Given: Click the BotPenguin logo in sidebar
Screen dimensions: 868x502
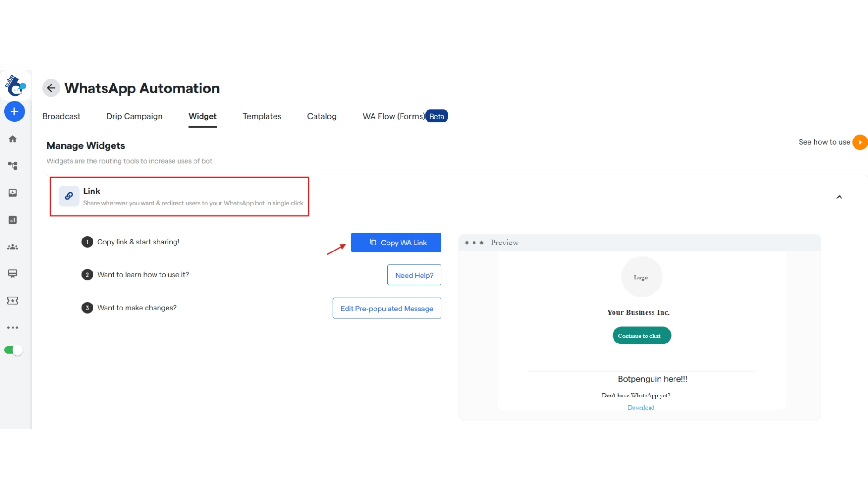Looking at the screenshot, I should (15, 86).
